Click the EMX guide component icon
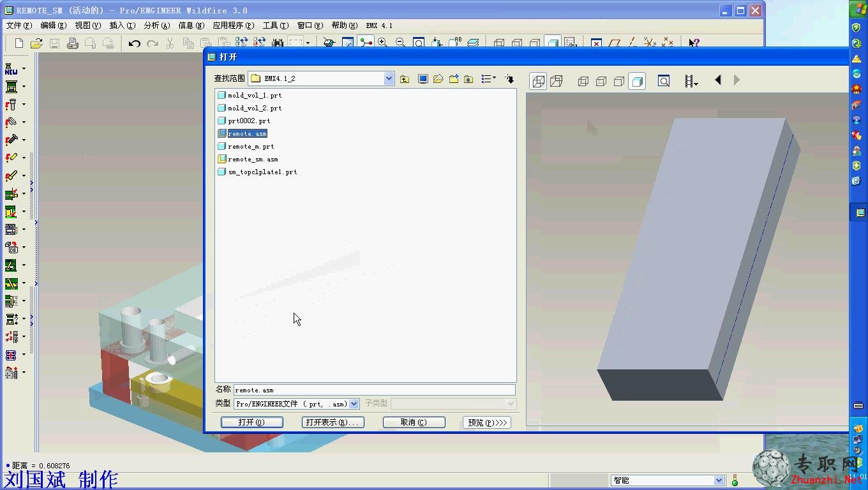This screenshot has width=868, height=490. click(x=11, y=105)
